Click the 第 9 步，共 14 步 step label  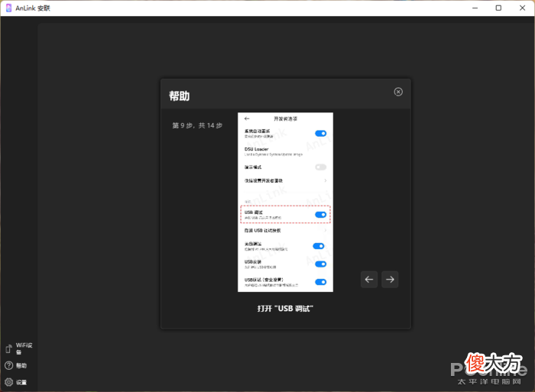point(197,125)
